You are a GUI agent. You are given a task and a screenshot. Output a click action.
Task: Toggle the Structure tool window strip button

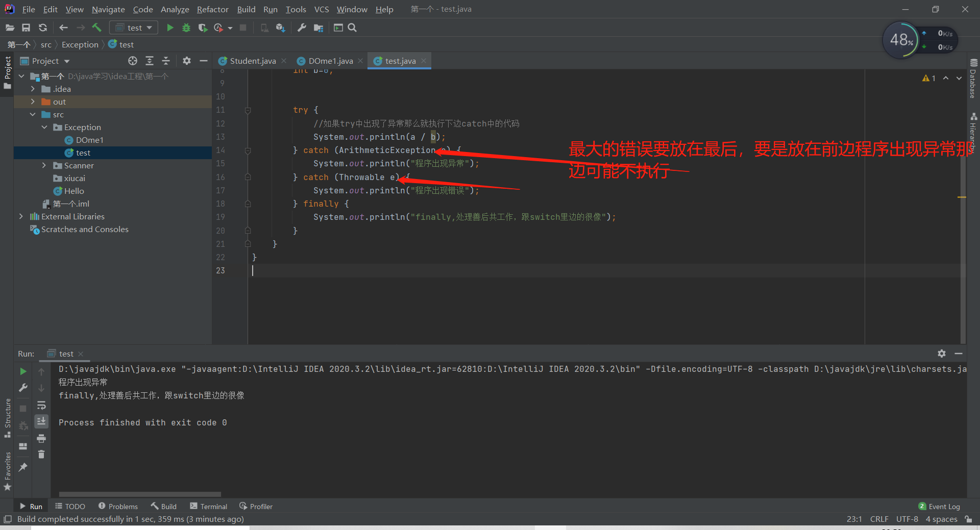point(7,417)
